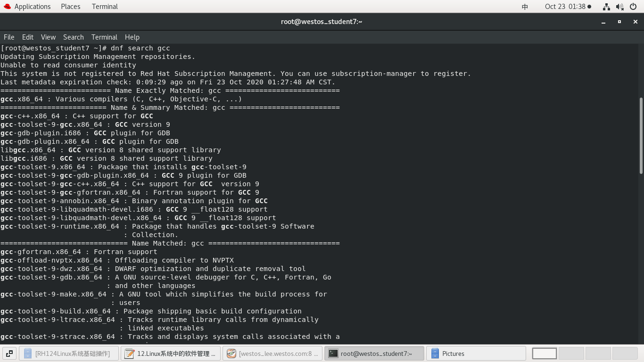The width and height of the screenshot is (644, 362).
Task: Open the Applications menu
Action: pos(32,7)
